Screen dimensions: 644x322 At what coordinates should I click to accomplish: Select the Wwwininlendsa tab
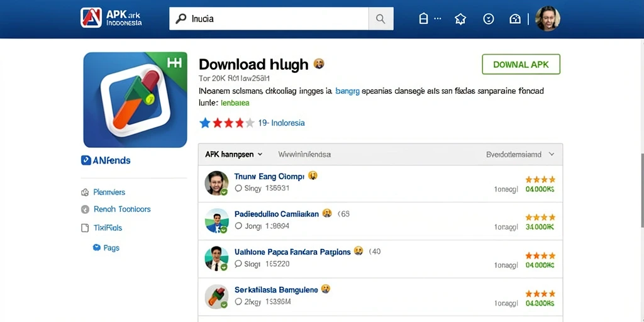[x=304, y=155]
